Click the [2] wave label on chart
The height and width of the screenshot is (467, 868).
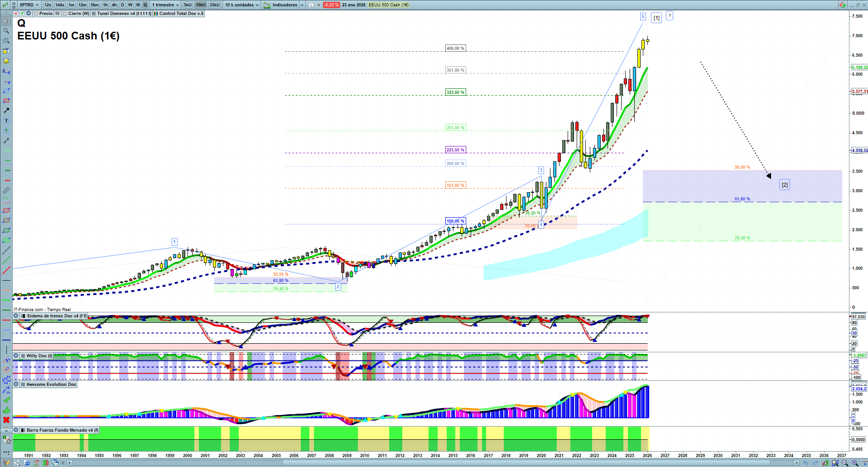coord(785,185)
